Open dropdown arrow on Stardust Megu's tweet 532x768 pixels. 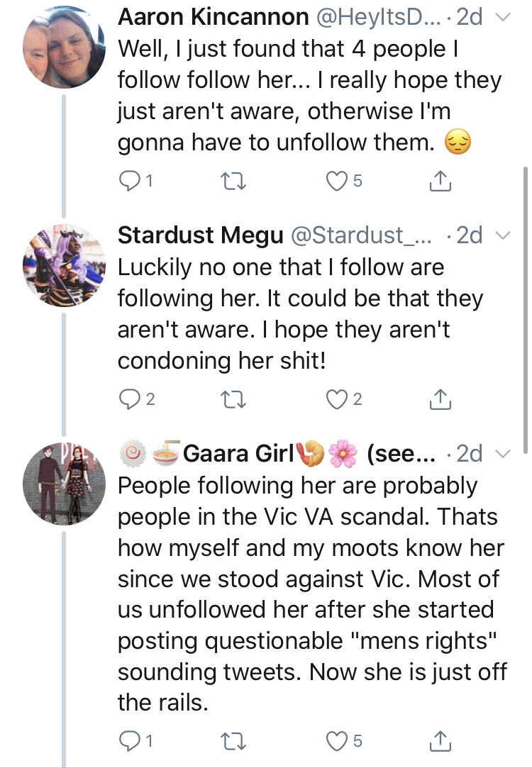tap(503, 235)
